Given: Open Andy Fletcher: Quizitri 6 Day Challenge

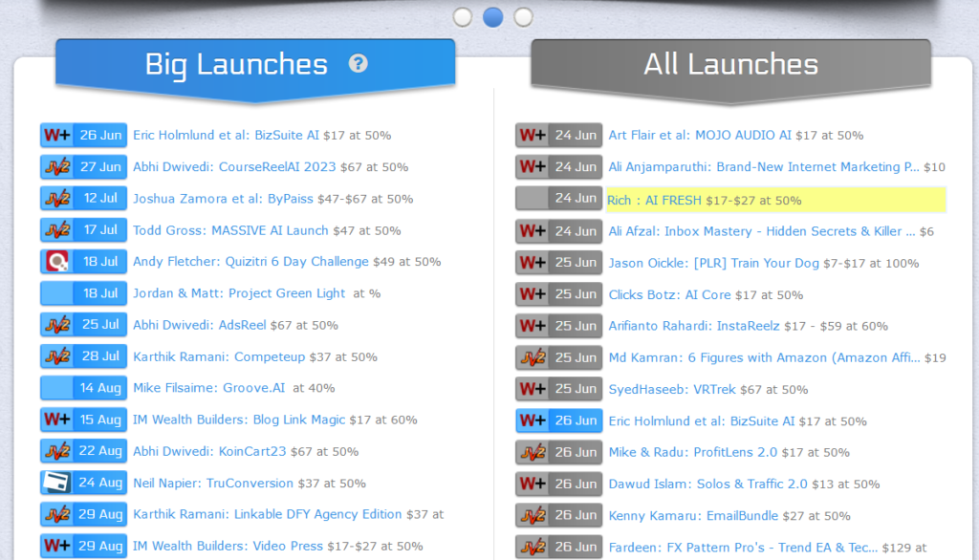Looking at the screenshot, I should point(250,262).
